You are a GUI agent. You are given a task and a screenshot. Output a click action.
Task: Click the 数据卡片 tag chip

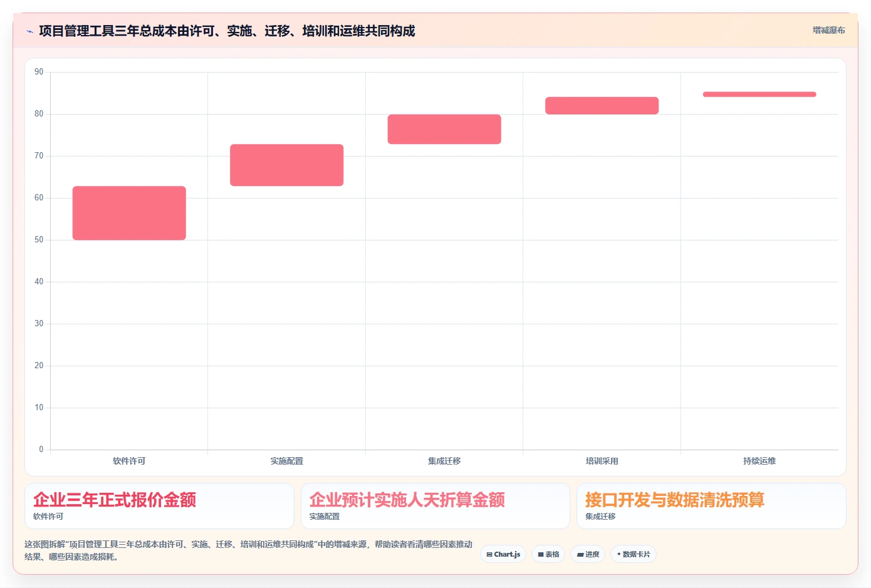(634, 554)
